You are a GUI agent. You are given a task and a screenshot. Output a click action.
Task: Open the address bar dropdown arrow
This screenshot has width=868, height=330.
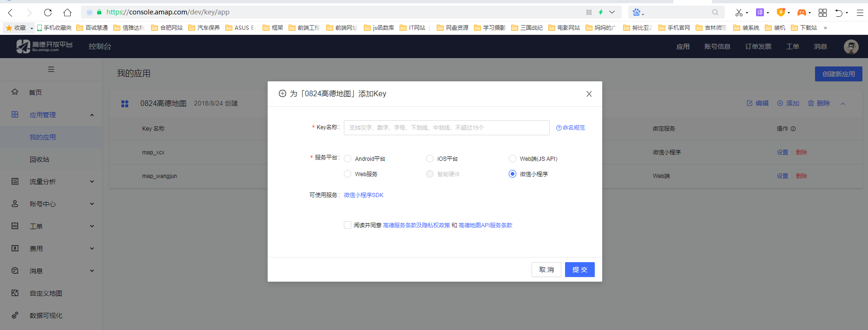pos(612,12)
